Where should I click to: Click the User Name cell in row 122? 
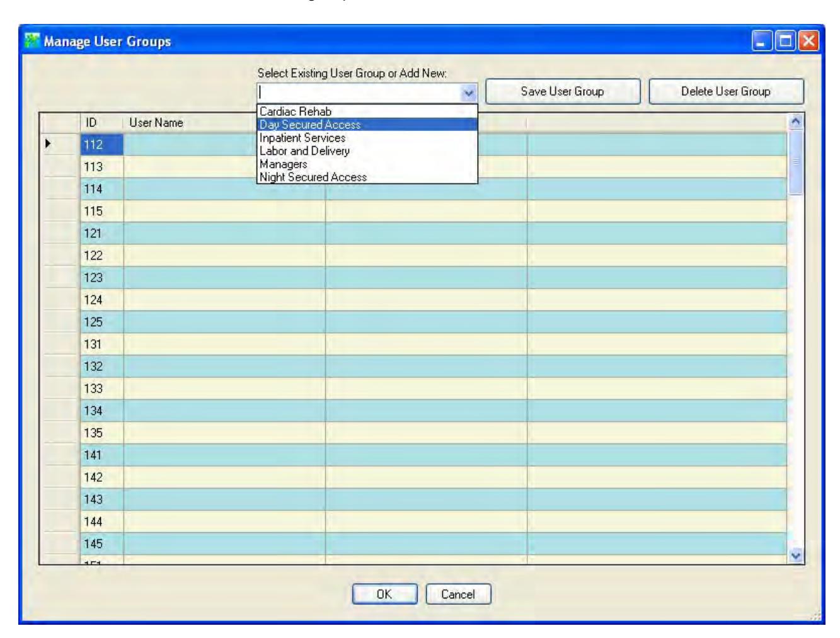(x=224, y=255)
